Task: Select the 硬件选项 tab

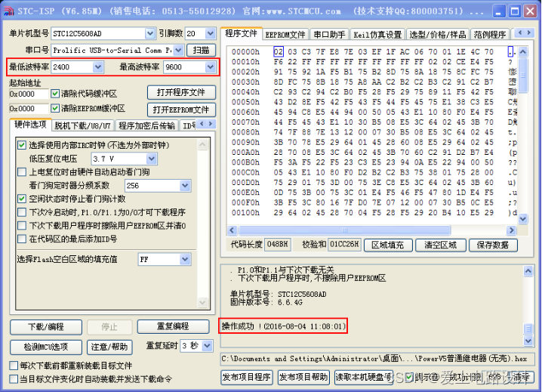Action: point(30,125)
